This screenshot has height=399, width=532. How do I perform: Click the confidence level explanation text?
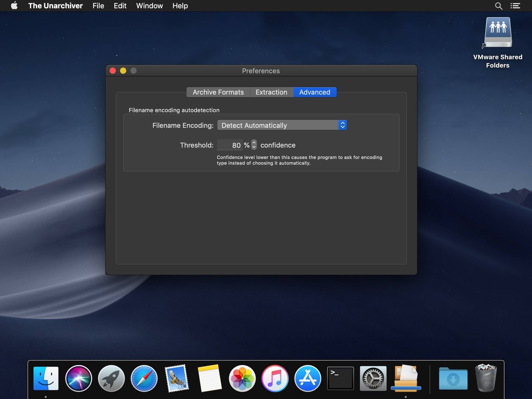point(300,160)
